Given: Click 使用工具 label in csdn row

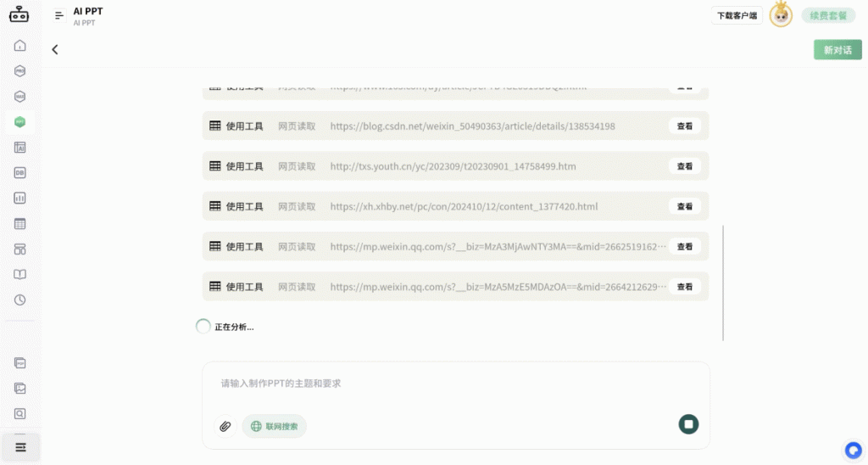Looking at the screenshot, I should pos(244,126).
